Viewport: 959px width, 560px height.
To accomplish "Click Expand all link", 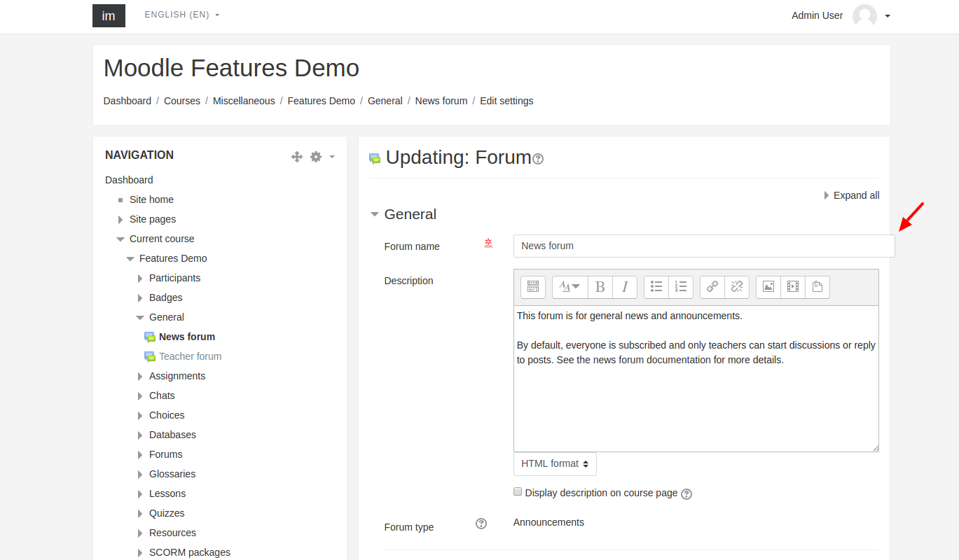I will (x=856, y=195).
